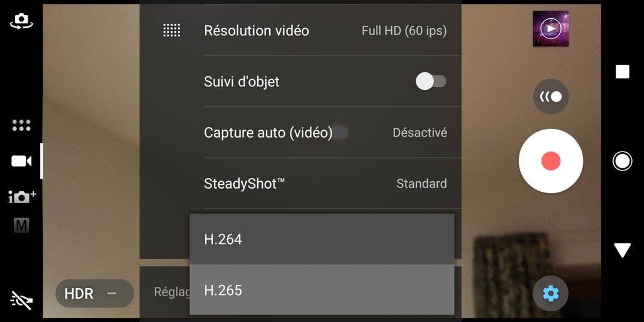Viewport: 644px width, 322px height.
Task: Open SteadyShot Standard options
Action: tap(325, 183)
